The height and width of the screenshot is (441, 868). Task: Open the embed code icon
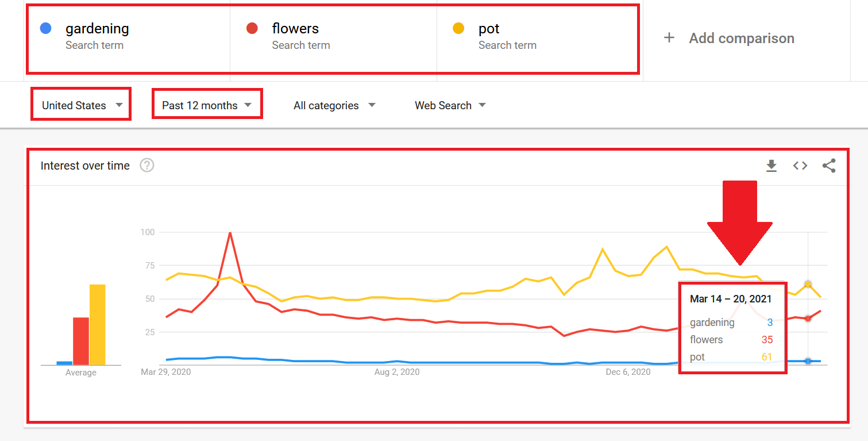[x=800, y=166]
